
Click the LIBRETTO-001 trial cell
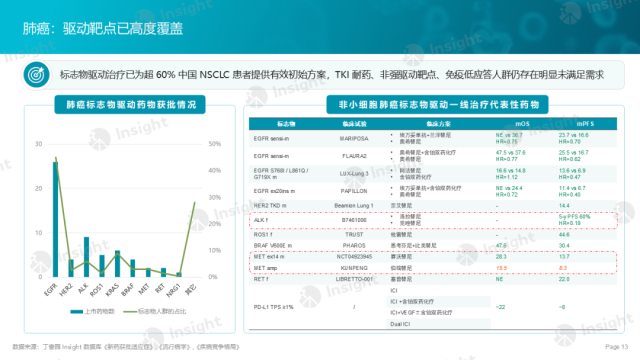click(x=354, y=279)
